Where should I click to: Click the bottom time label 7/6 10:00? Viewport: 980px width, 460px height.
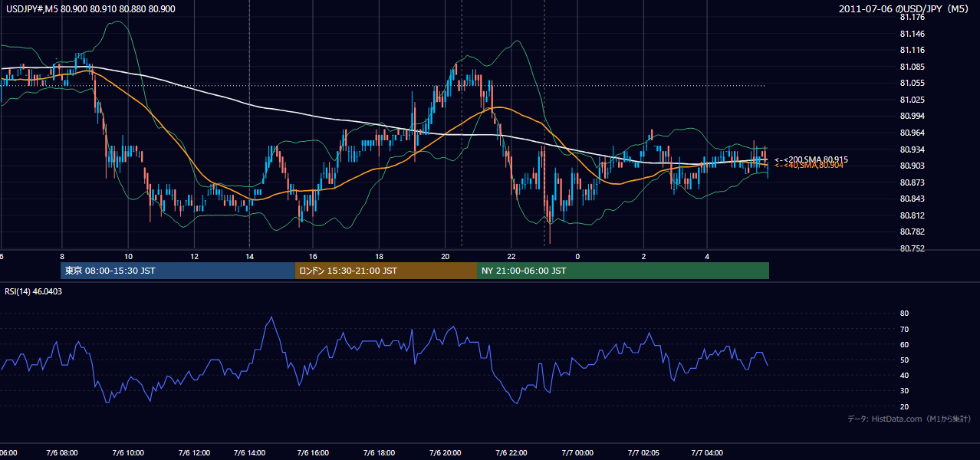128,453
